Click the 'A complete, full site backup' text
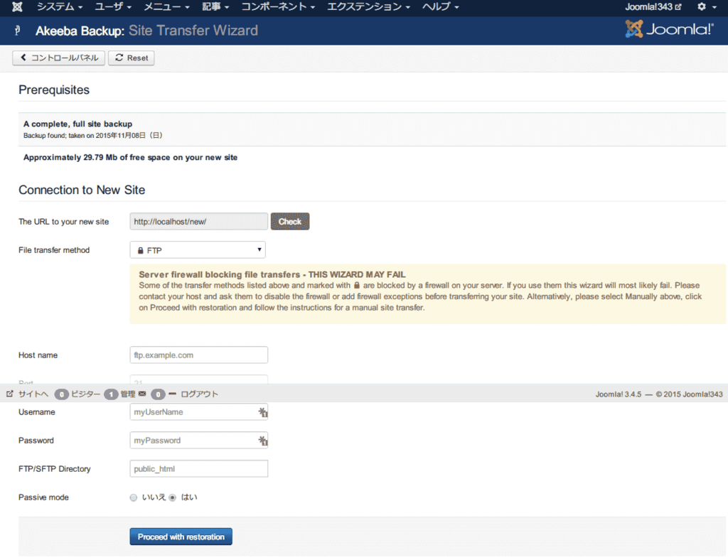Image resolution: width=728 pixels, height=560 pixels. [77, 124]
